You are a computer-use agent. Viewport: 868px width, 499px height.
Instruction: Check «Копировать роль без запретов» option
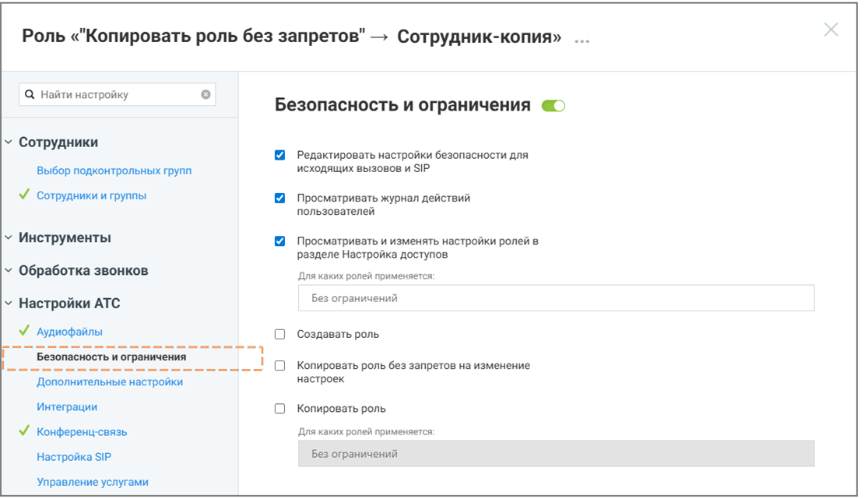[x=280, y=366]
